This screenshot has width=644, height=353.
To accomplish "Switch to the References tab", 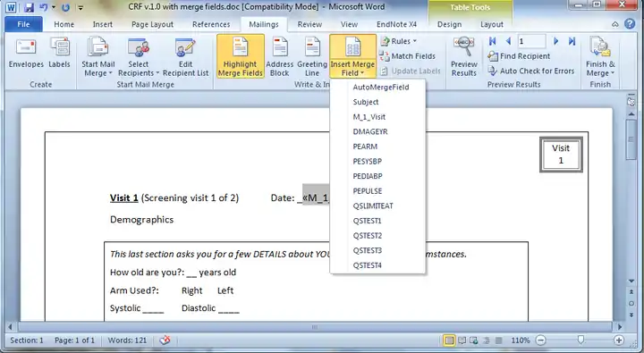I will (x=211, y=24).
